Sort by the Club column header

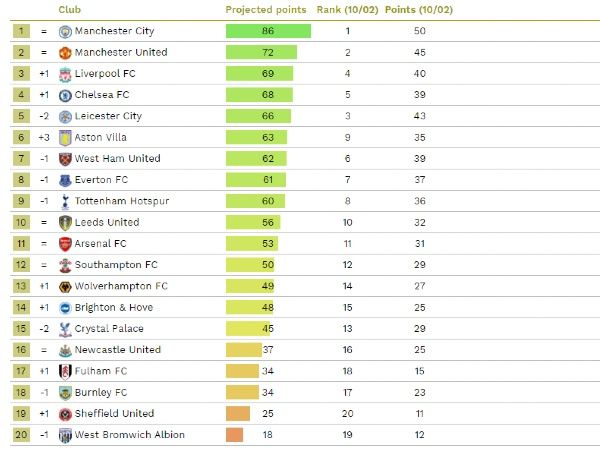pyautogui.click(x=70, y=9)
